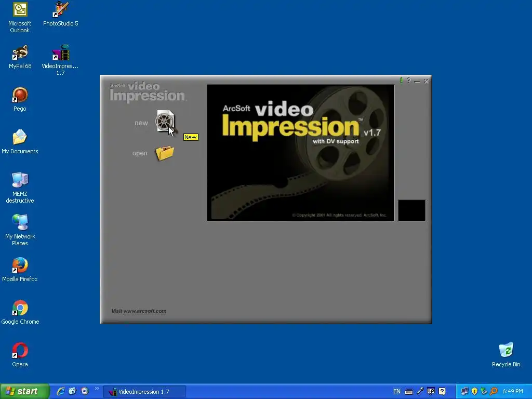Select the My Documents desktop icon
The width and height of the screenshot is (532, 399).
pyautogui.click(x=20, y=142)
